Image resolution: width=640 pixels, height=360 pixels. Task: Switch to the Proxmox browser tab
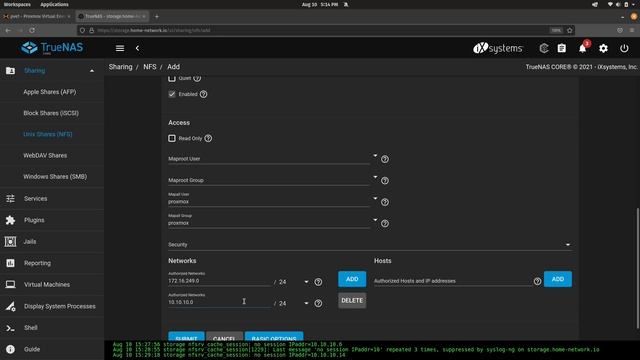pos(38,16)
